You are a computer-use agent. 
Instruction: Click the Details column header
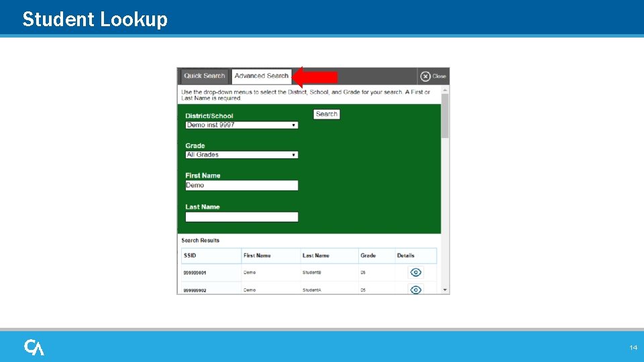point(416,255)
